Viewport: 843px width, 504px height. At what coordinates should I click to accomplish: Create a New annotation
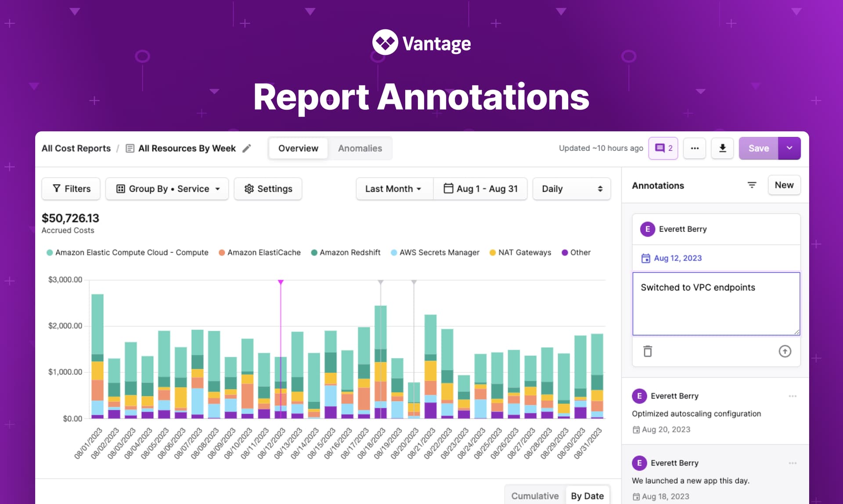[x=784, y=185]
